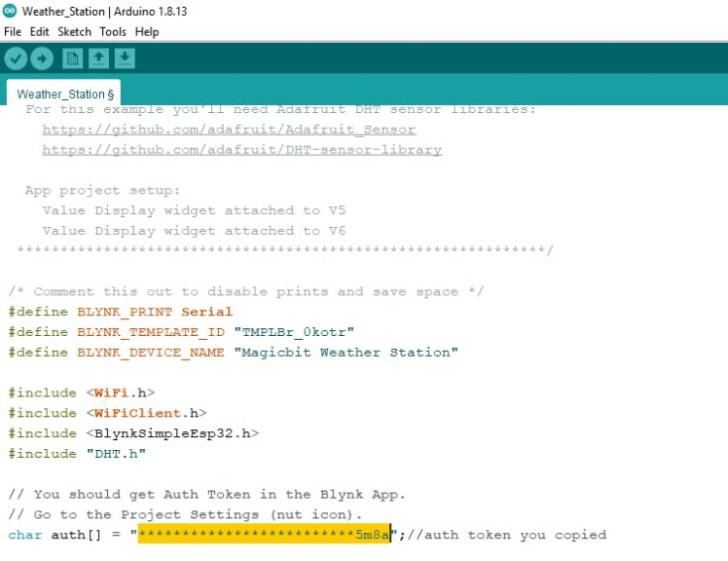This screenshot has height=561, width=728.
Task: Open the Tools menu
Action: 113,31
